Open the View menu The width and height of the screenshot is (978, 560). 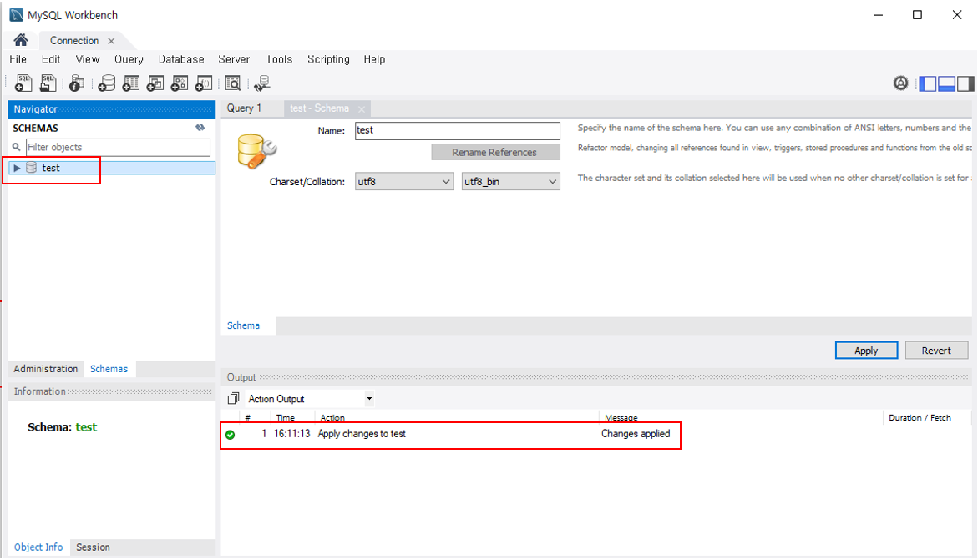(88, 59)
